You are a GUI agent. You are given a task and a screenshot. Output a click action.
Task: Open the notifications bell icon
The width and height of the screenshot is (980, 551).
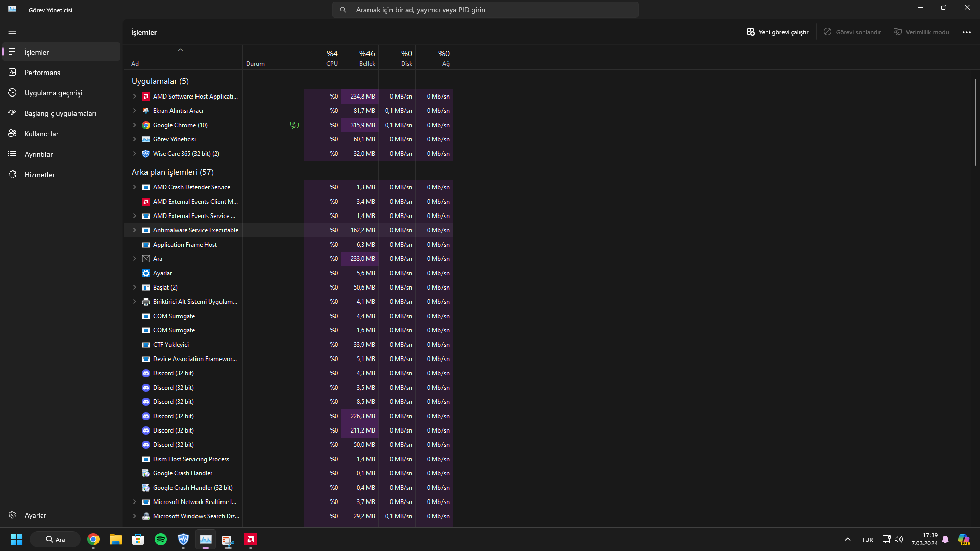coord(945,539)
